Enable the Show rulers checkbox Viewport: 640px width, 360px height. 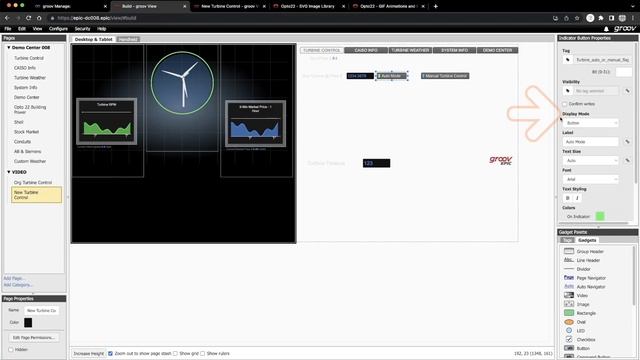click(x=202, y=353)
